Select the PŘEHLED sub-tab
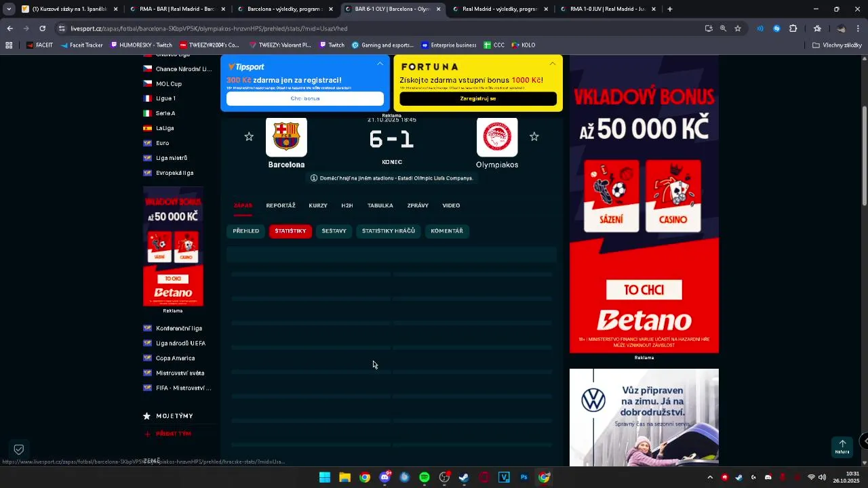This screenshot has height=488, width=868. (246, 231)
